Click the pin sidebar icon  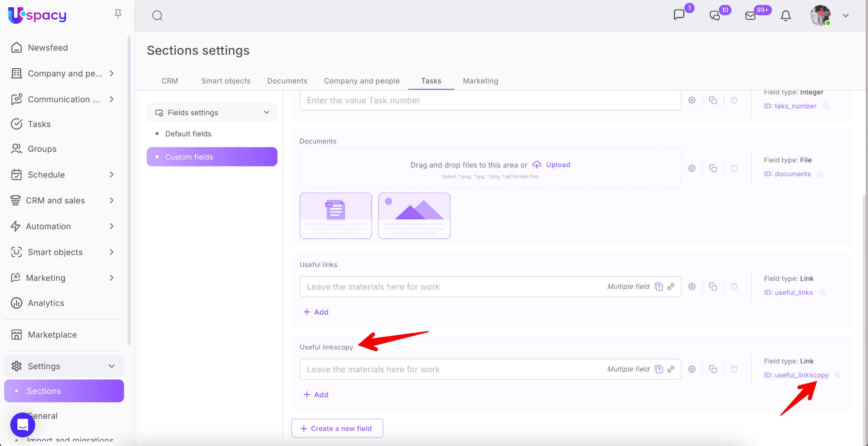[x=118, y=14]
